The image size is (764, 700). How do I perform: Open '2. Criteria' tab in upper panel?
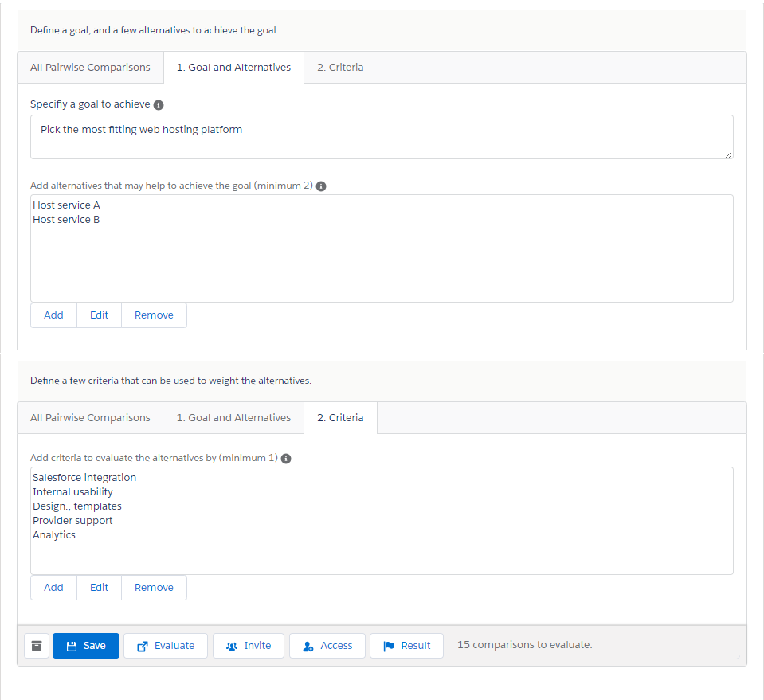click(340, 67)
